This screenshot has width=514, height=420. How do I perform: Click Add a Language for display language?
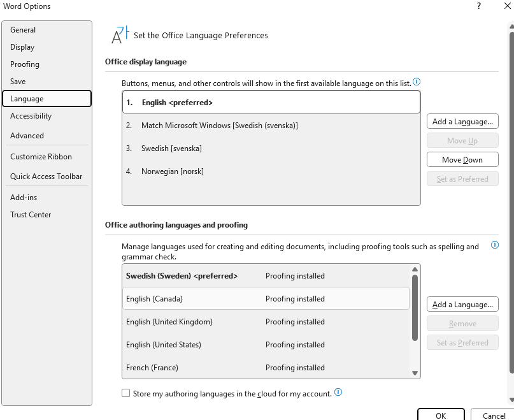[x=462, y=121]
